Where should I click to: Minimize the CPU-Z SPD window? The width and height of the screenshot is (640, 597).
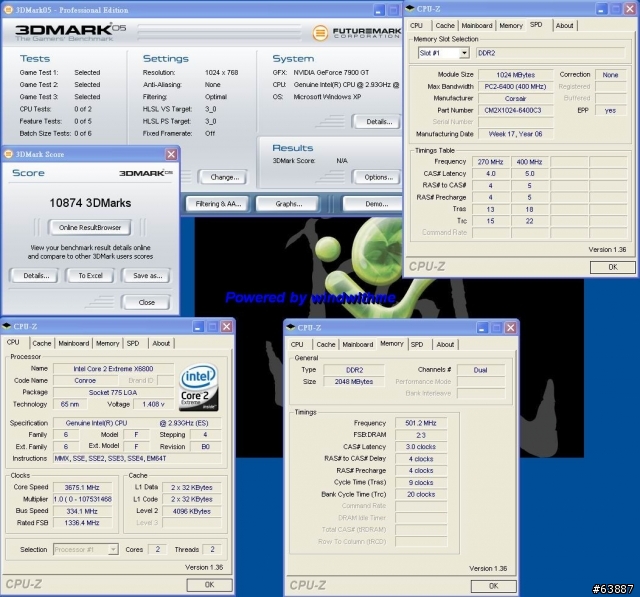click(601, 9)
